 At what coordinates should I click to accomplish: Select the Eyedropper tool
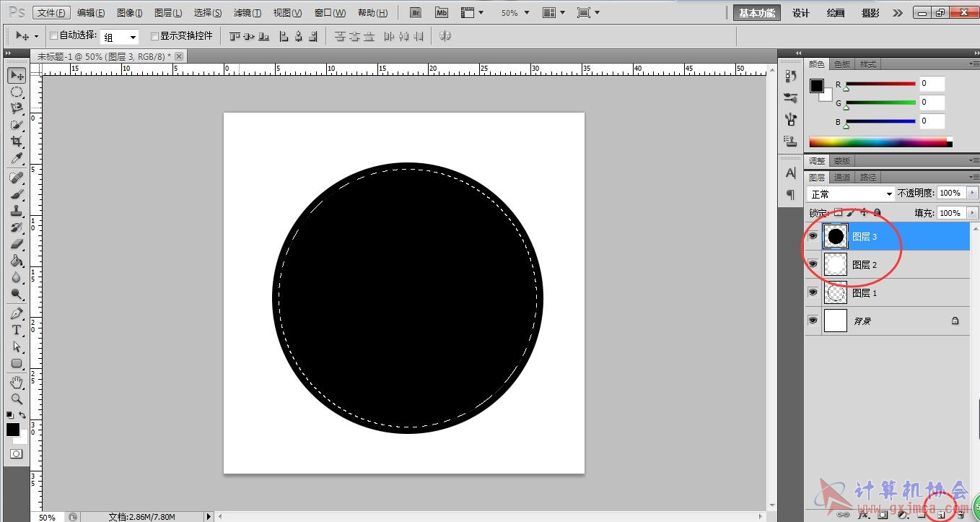coord(17,159)
